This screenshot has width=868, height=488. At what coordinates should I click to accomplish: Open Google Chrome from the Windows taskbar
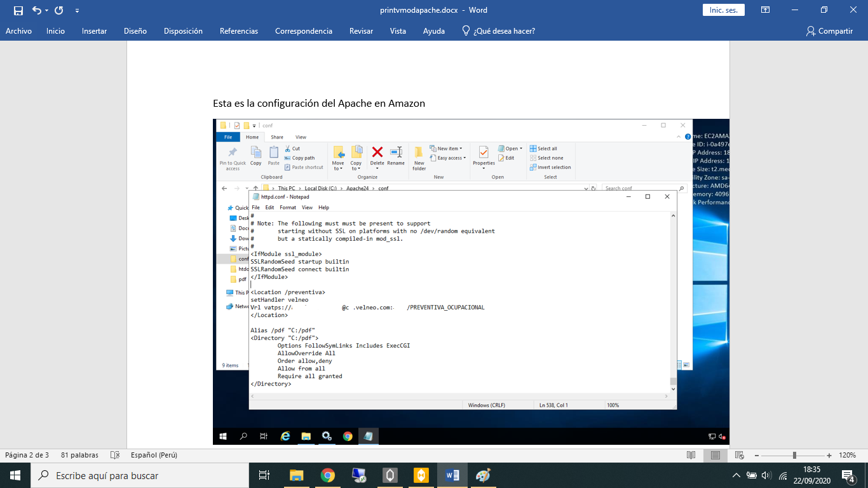click(327, 475)
